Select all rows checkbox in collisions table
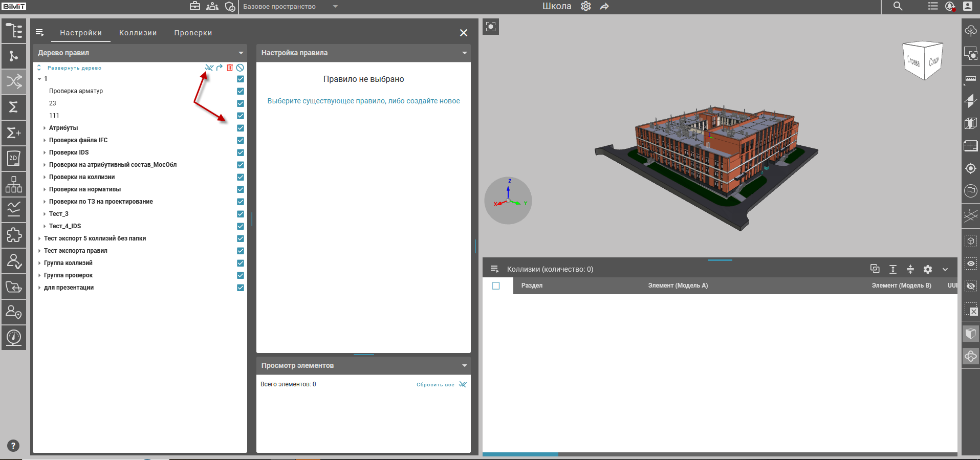 click(x=496, y=286)
